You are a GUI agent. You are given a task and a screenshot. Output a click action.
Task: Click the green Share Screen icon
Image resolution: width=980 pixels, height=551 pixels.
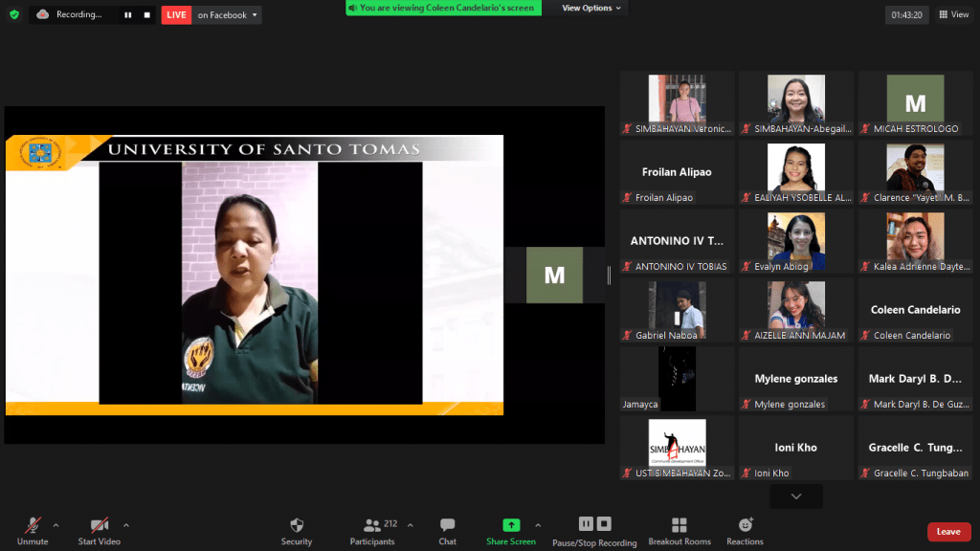pyautogui.click(x=511, y=525)
